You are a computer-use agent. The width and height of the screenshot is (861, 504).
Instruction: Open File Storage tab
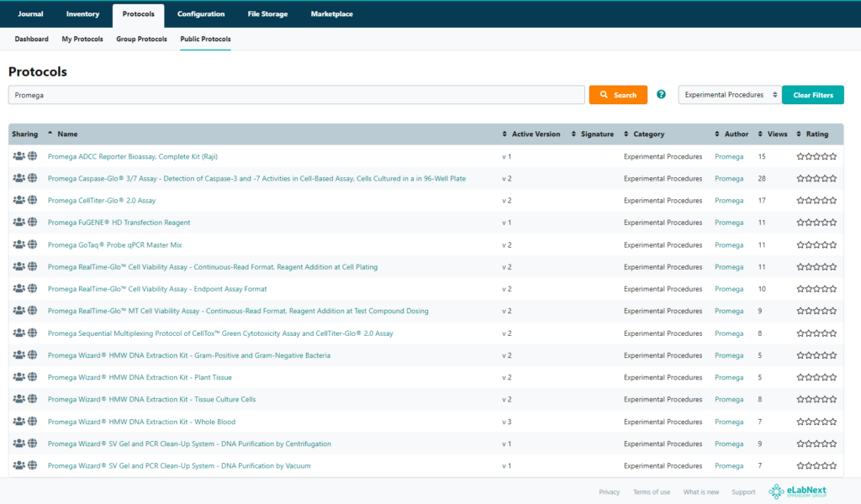(x=267, y=14)
